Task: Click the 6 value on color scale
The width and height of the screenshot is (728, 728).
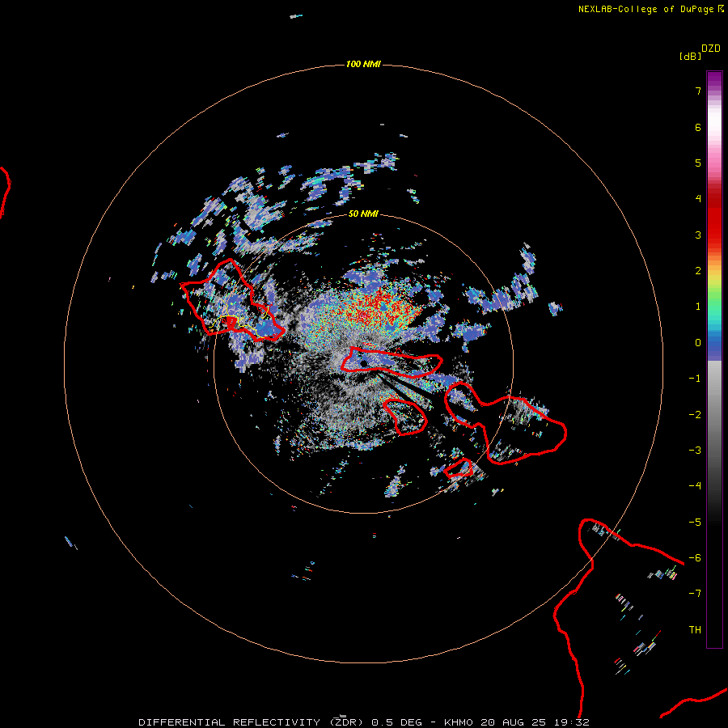Action: point(698,127)
